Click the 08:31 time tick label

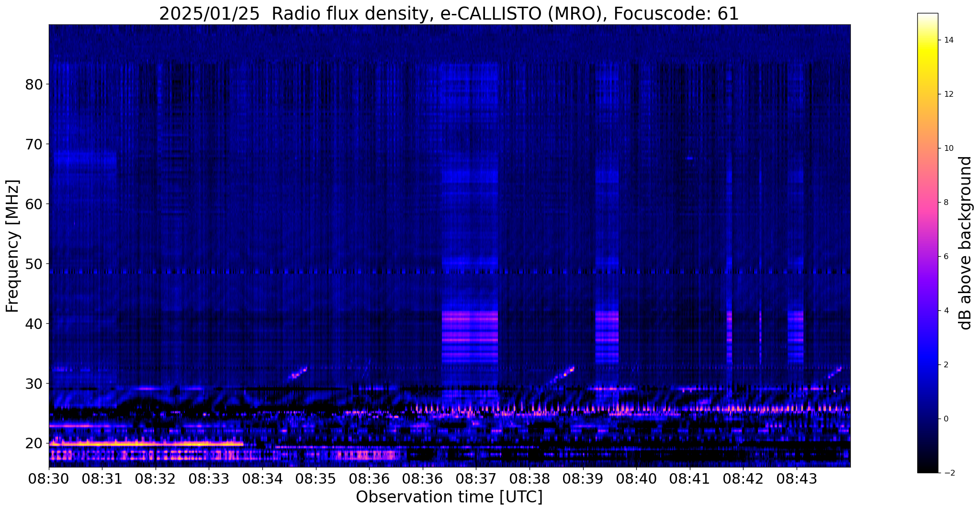click(x=102, y=479)
